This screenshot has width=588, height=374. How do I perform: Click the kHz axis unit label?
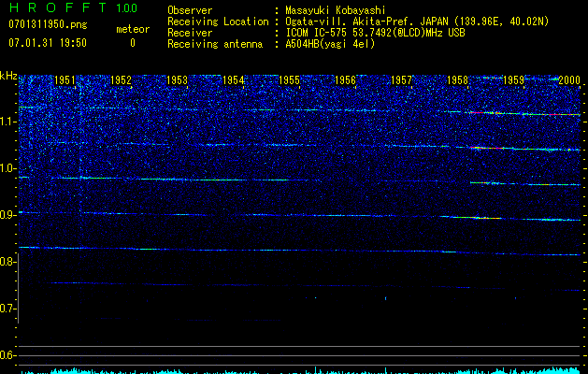point(8,76)
